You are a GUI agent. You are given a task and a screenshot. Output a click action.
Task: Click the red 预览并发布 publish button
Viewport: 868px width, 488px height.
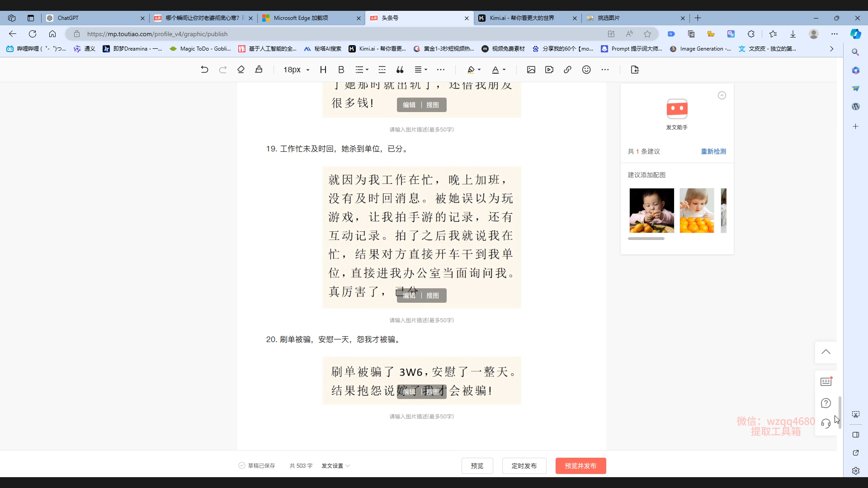click(580, 466)
